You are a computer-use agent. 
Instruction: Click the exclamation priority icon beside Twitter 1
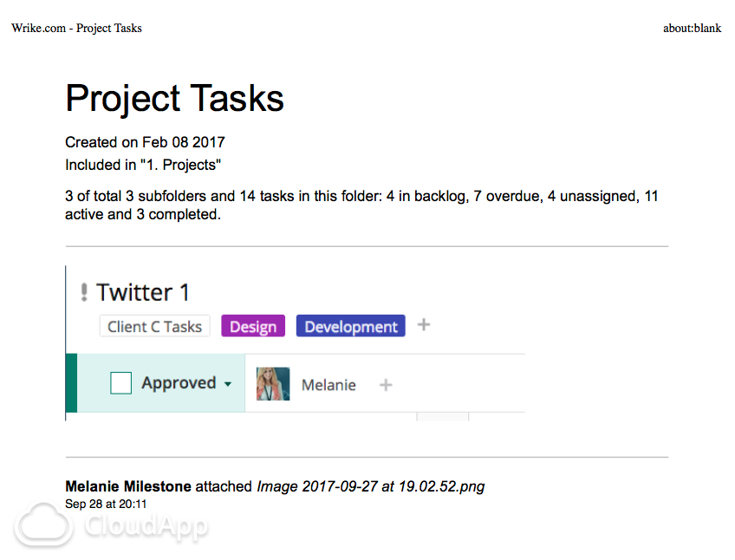pyautogui.click(x=84, y=293)
